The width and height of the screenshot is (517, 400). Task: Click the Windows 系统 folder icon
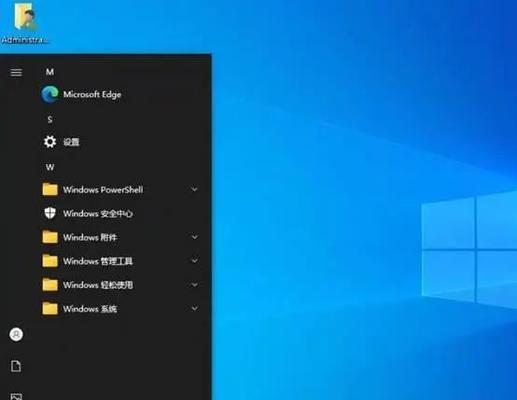50,309
